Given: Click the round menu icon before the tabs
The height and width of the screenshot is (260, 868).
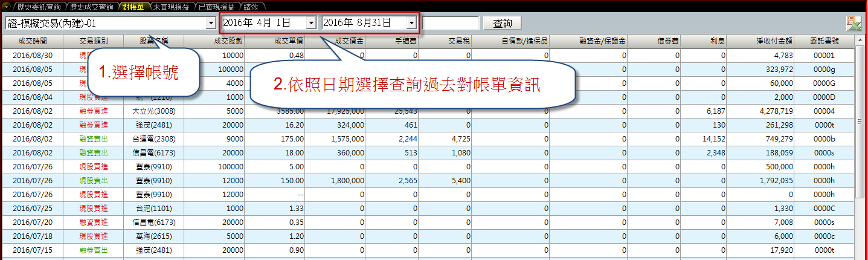Looking at the screenshot, I should pyautogui.click(x=6, y=6).
